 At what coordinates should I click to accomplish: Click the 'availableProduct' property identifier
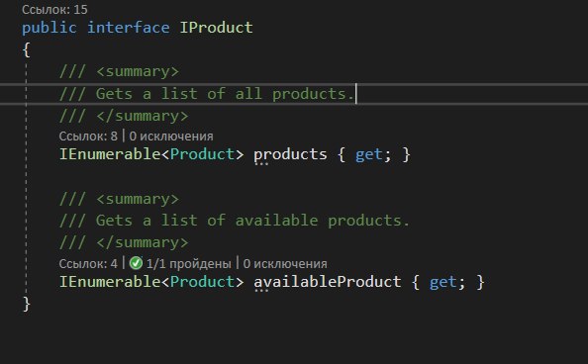[328, 282]
